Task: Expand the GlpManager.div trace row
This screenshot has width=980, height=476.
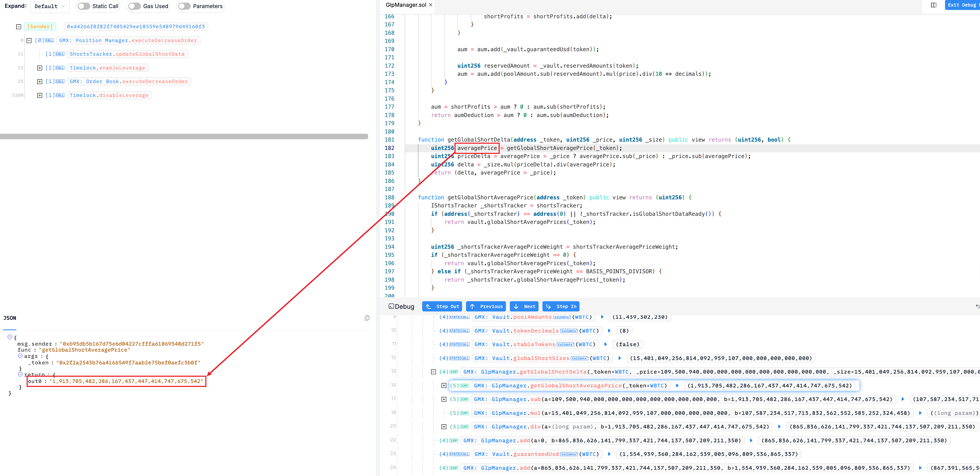Action: tap(444, 427)
